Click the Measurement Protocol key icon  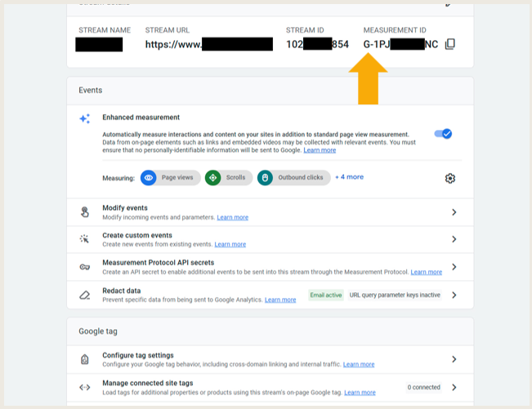tap(84, 267)
